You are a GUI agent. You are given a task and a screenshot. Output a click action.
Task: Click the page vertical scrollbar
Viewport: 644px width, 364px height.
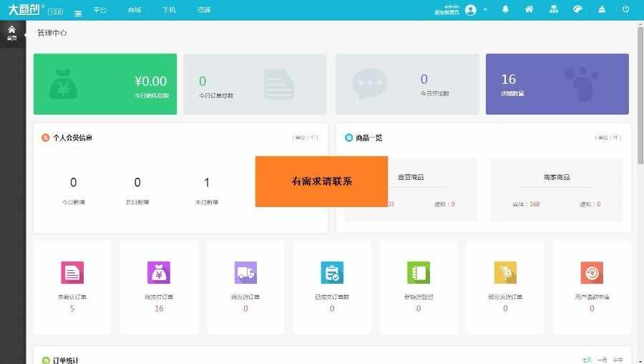pyautogui.click(x=640, y=95)
